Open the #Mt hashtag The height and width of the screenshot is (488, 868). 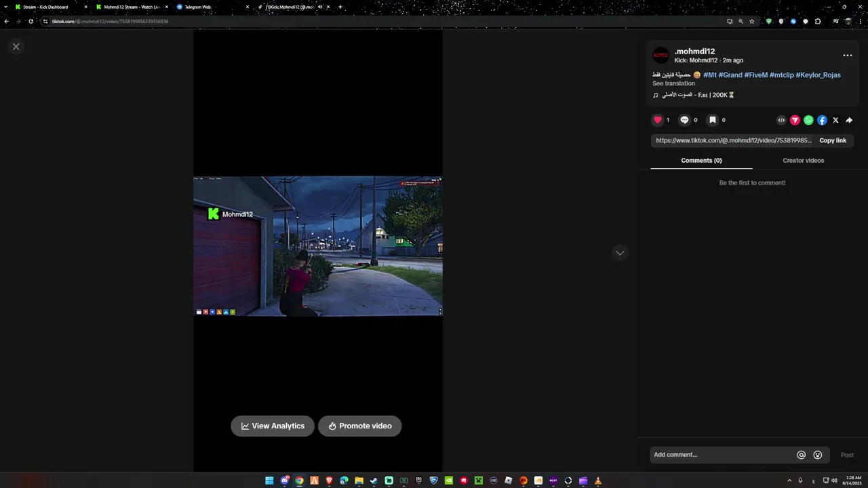click(709, 75)
